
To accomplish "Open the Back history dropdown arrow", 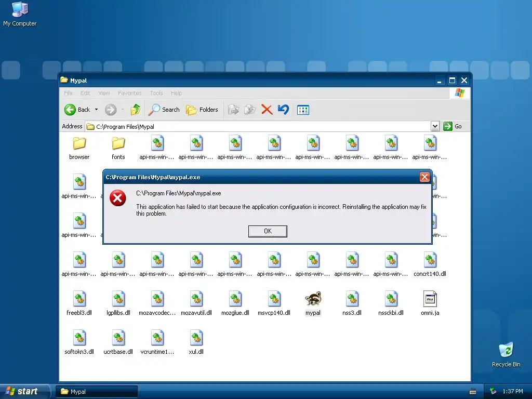I will click(96, 110).
